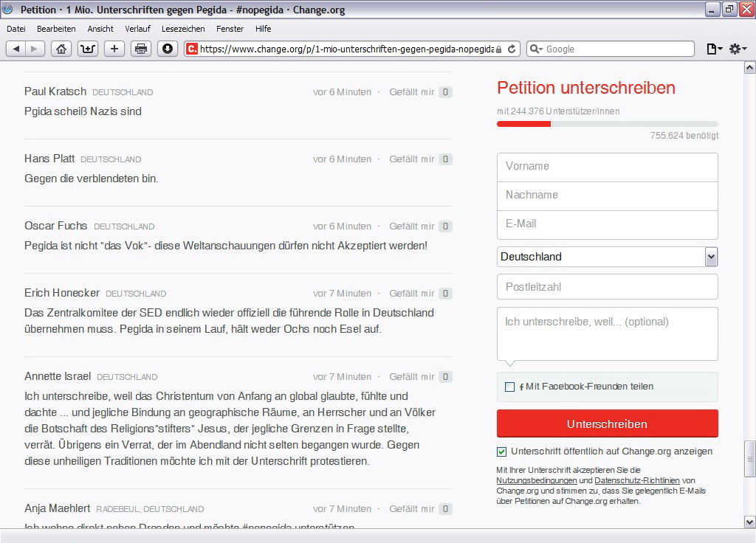Click the print page icon
Image resolution: width=756 pixels, height=543 pixels.
[141, 49]
